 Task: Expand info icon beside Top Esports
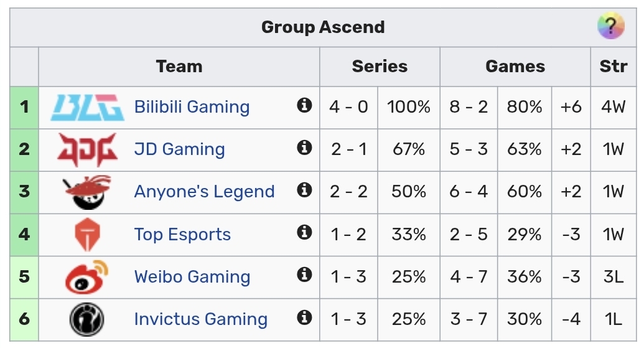click(304, 233)
